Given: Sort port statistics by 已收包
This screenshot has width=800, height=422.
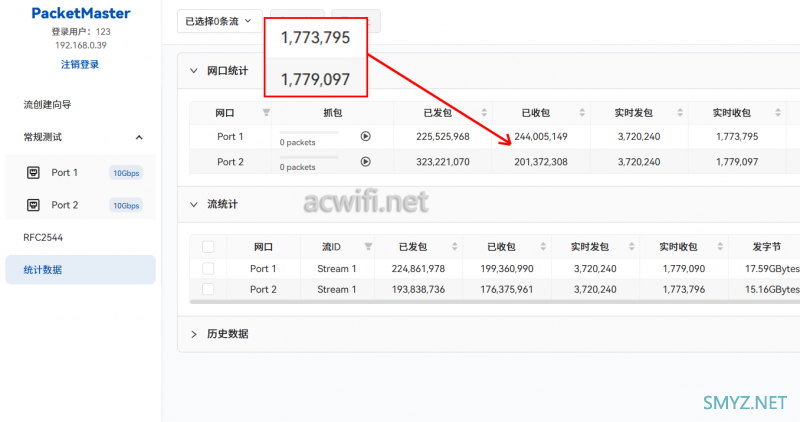Looking at the screenshot, I should 582,113.
